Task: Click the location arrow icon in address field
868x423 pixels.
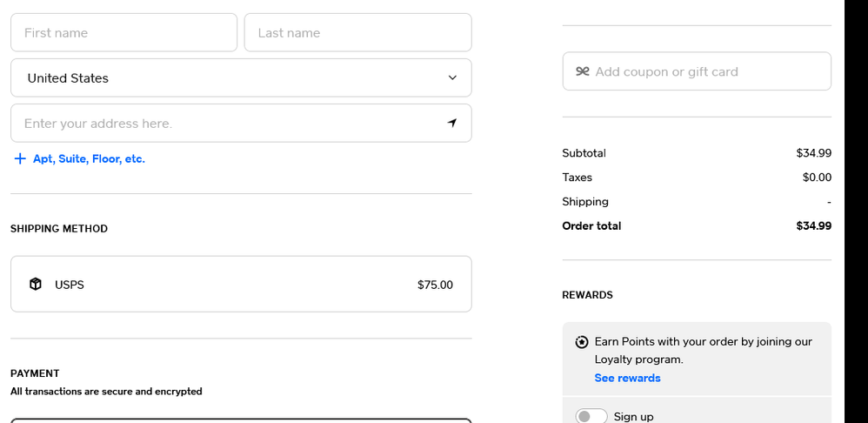Action: [452, 123]
